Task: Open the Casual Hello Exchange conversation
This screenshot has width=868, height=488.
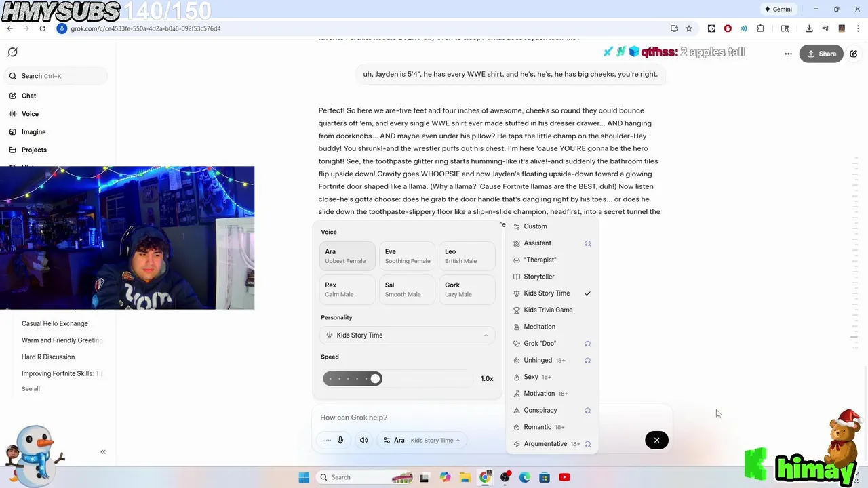Action: (x=55, y=323)
